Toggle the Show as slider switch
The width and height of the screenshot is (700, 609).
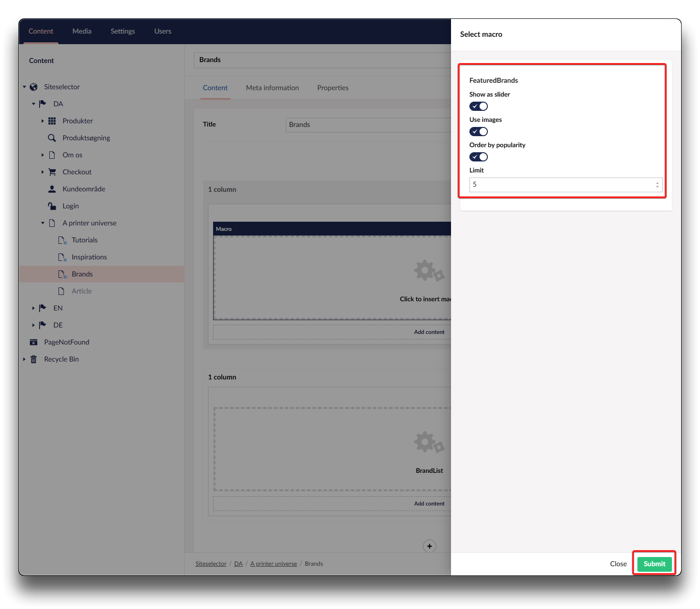[x=478, y=106]
